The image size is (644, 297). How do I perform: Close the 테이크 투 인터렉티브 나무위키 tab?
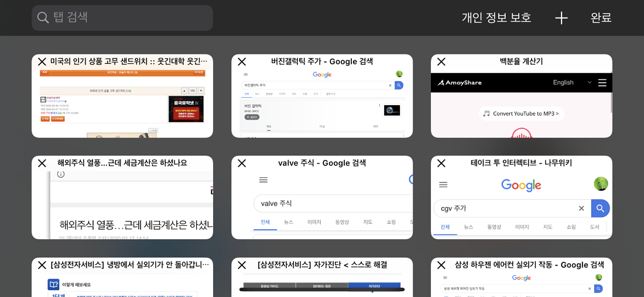441,163
